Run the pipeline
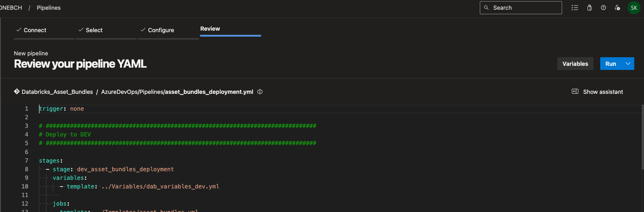The height and width of the screenshot is (212, 644). (x=610, y=64)
